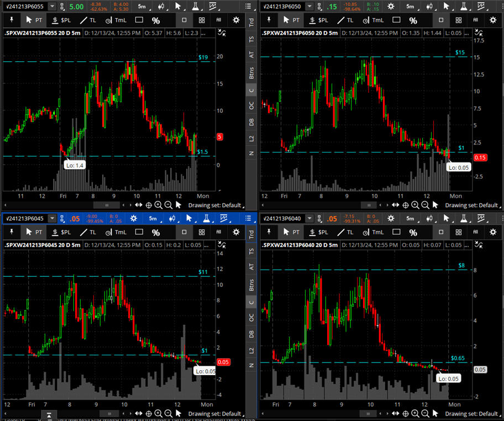Select the All drawing mode in P6055 toolbar
504x421 pixels.
(x=219, y=20)
